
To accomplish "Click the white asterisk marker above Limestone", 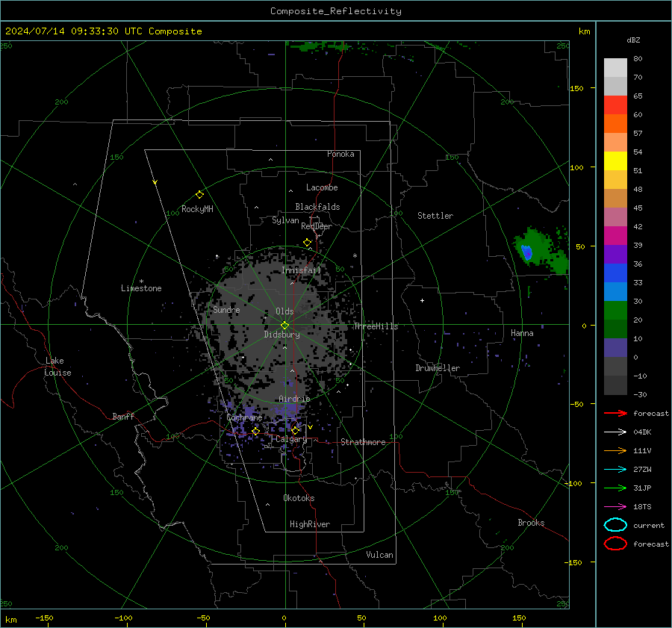I will coord(141,282).
